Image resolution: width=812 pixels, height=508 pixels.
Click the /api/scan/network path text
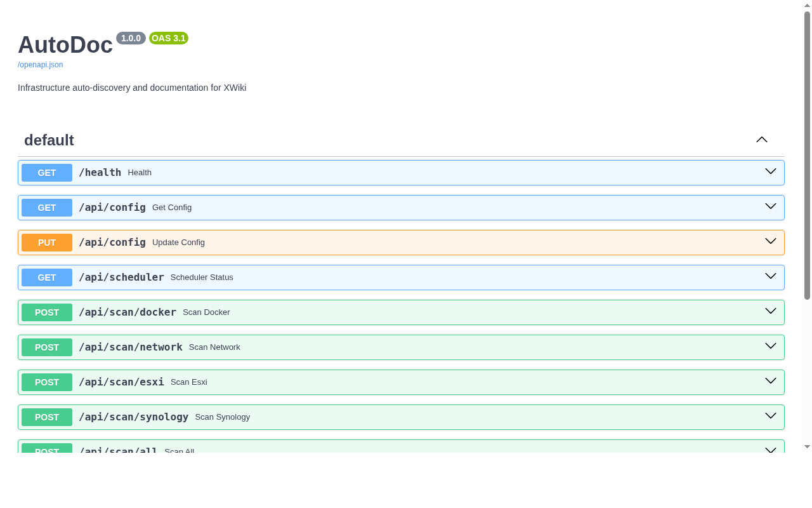tap(131, 347)
